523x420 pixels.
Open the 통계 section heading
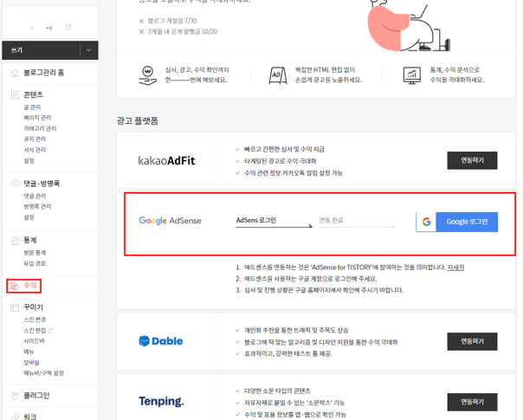click(x=30, y=240)
